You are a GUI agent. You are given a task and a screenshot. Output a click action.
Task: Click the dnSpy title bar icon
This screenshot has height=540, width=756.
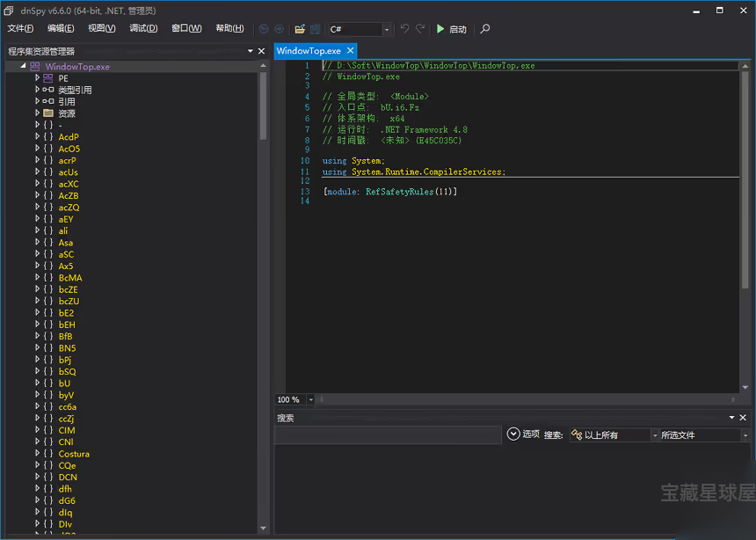click(9, 11)
